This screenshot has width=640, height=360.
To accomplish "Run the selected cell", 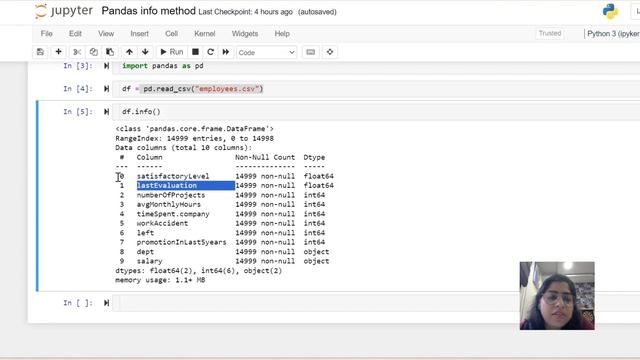I will coord(171,52).
